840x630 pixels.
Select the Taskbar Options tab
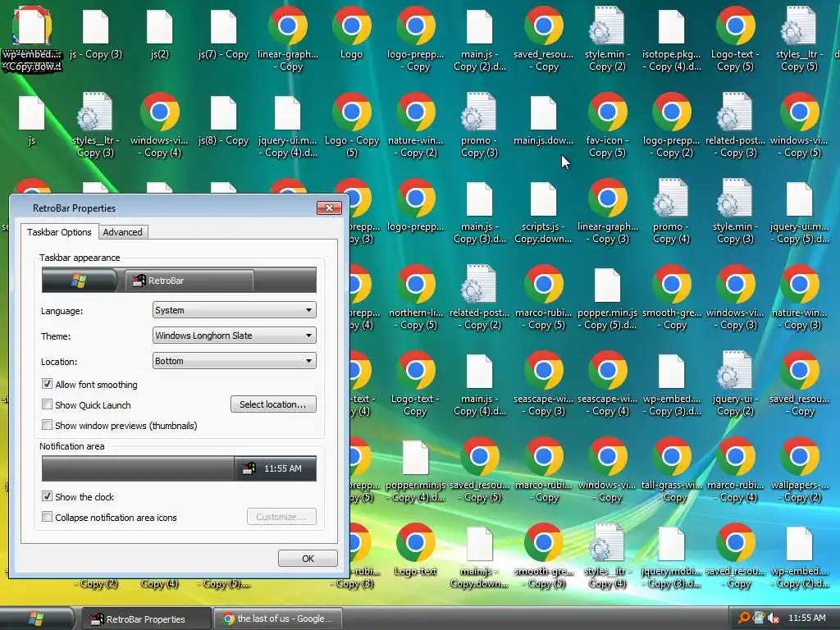pyautogui.click(x=59, y=232)
